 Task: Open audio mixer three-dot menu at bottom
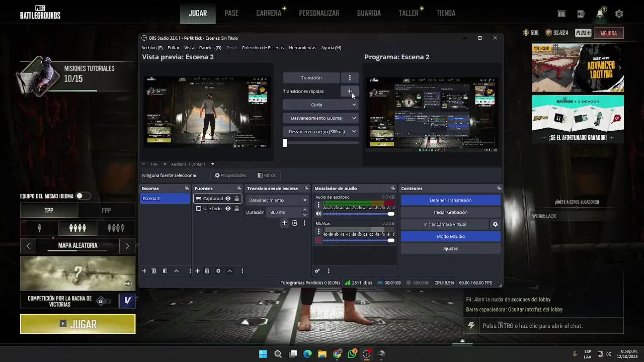point(329,271)
